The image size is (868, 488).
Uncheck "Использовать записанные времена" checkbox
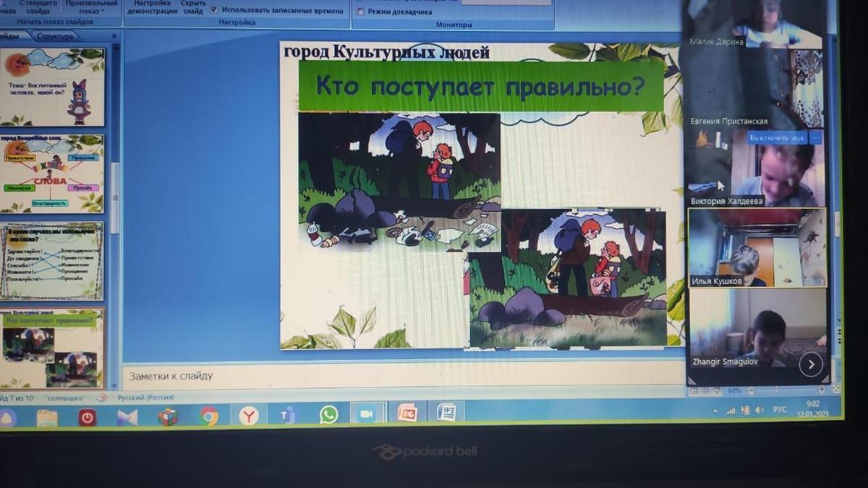click(x=214, y=10)
